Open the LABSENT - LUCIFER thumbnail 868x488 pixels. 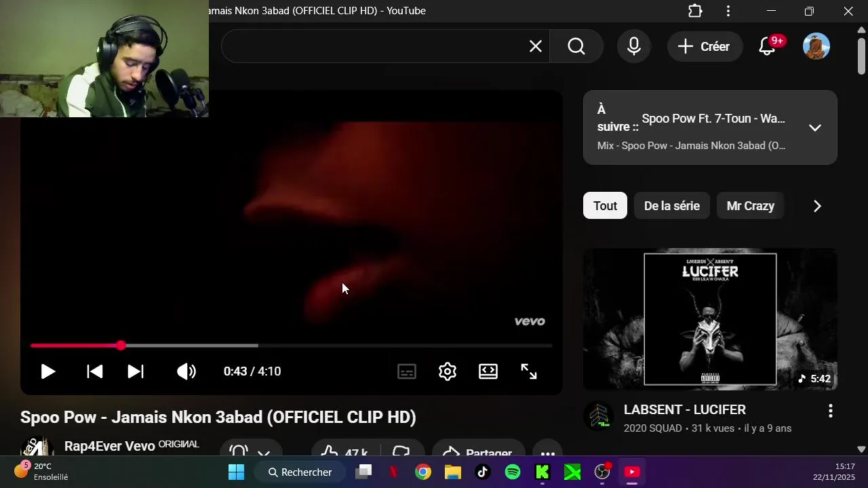[x=710, y=319]
